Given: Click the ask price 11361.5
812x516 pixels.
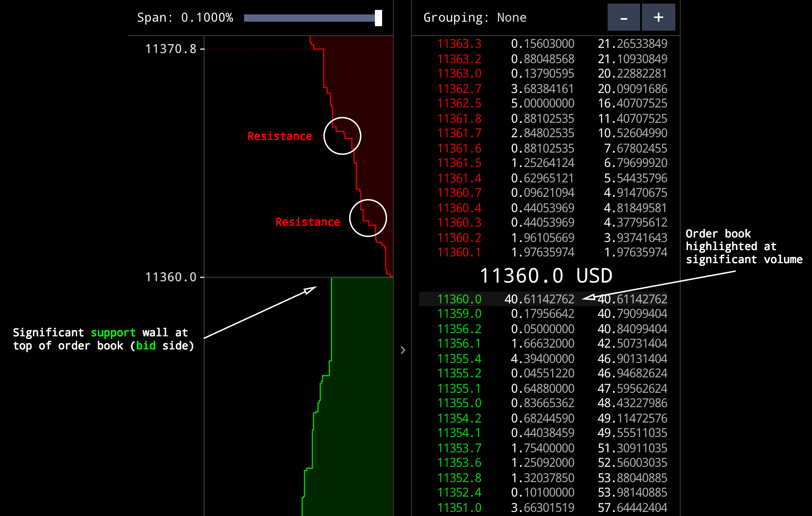Looking at the screenshot, I should tap(459, 163).
